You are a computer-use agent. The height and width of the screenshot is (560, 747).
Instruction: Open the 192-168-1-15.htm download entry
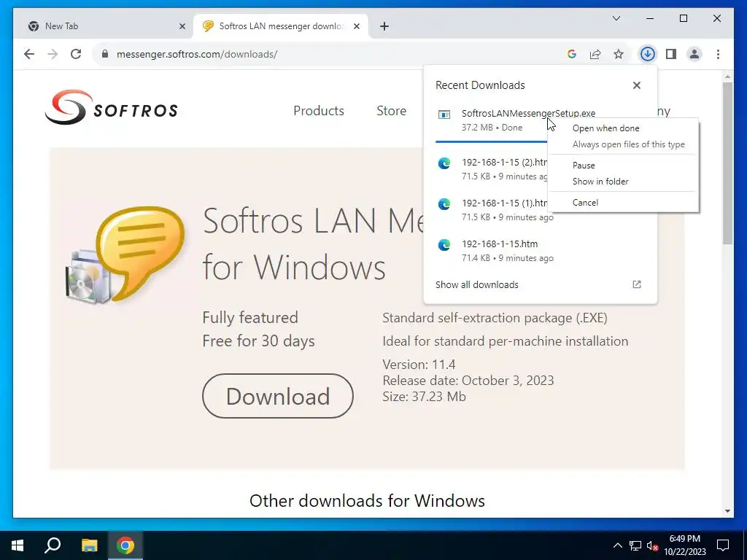click(x=541, y=251)
